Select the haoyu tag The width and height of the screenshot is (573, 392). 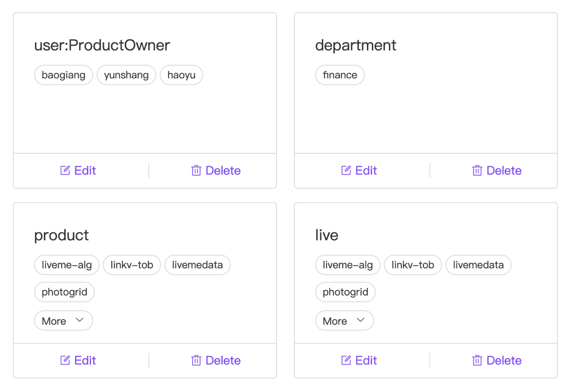[181, 75]
